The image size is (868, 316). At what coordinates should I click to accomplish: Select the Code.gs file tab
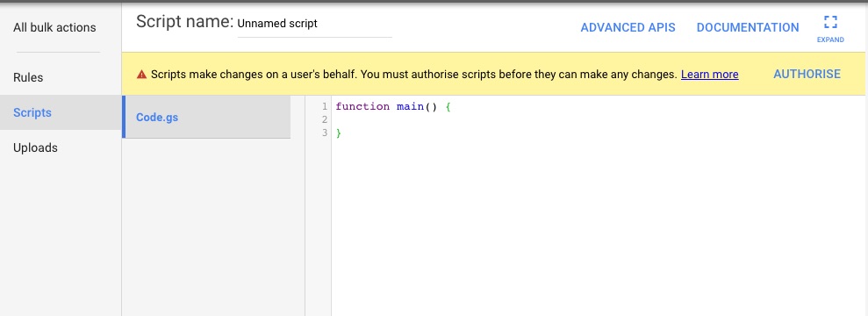coord(206,118)
